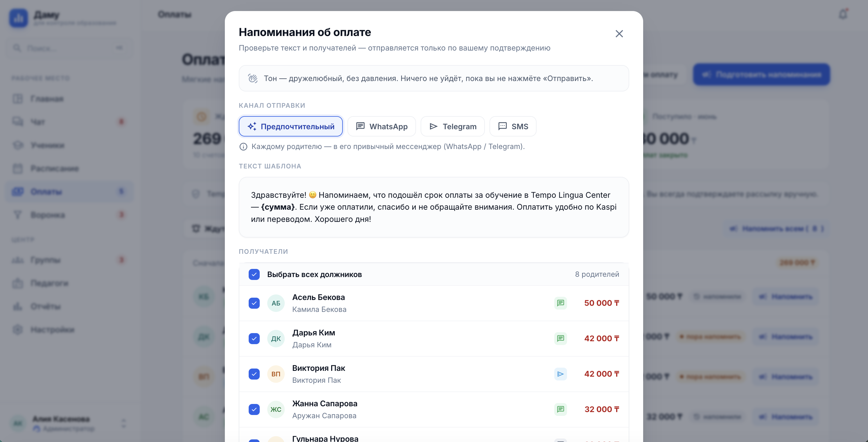Close the payment reminders dialog
The image size is (868, 442).
click(619, 34)
